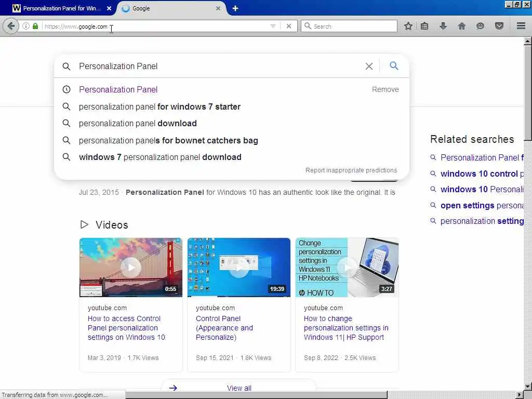
Task: Click Sep 15, 2021 · 1.8K Views text
Action: click(233, 357)
